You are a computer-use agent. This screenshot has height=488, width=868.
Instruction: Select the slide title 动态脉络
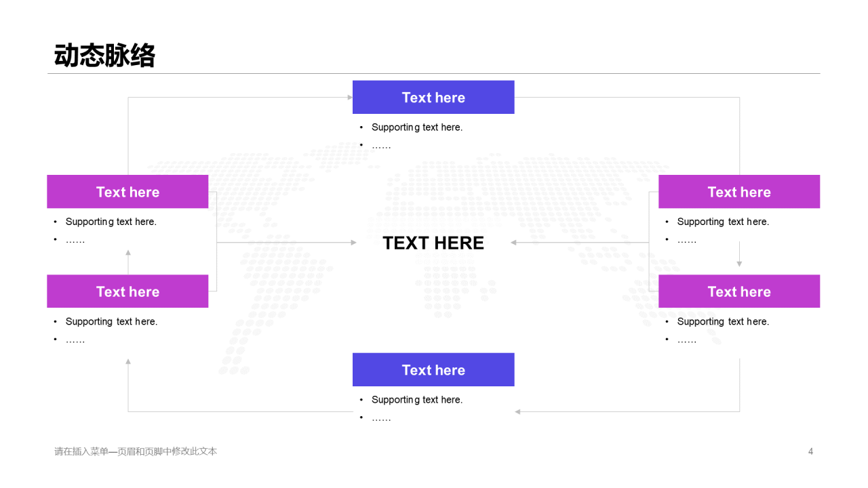tap(105, 56)
